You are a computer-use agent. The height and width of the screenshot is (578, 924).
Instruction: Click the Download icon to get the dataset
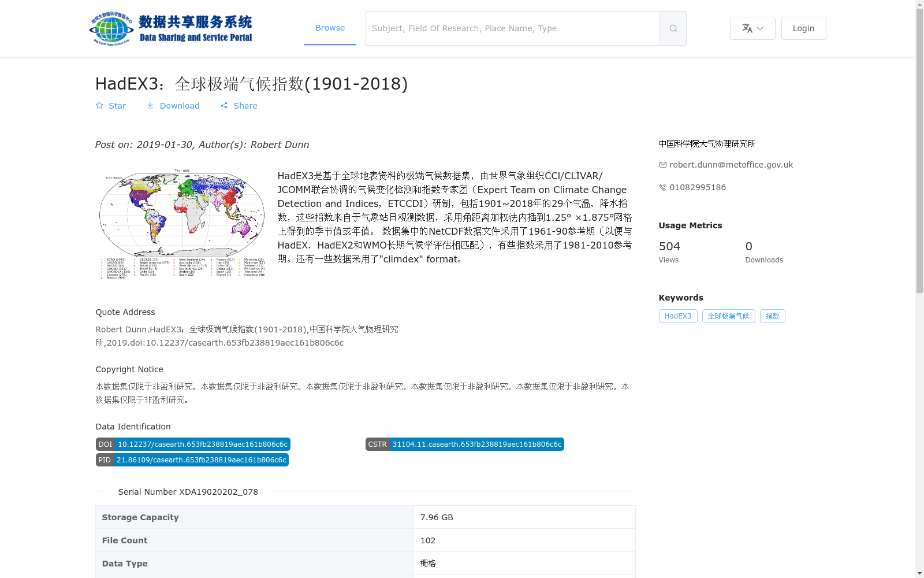(150, 106)
